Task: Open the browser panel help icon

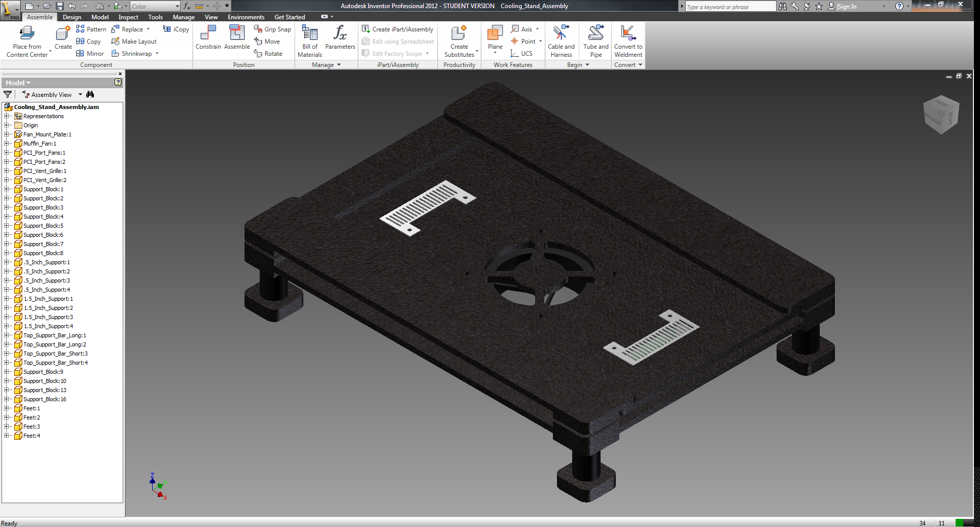Action: click(x=118, y=82)
